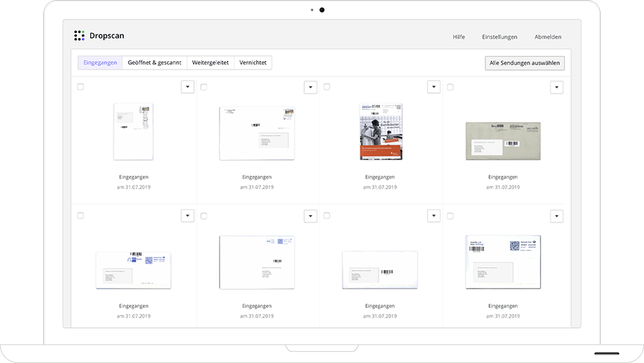Open the orange magazine cover thumbnail
The image size is (644, 363).
coord(380,132)
